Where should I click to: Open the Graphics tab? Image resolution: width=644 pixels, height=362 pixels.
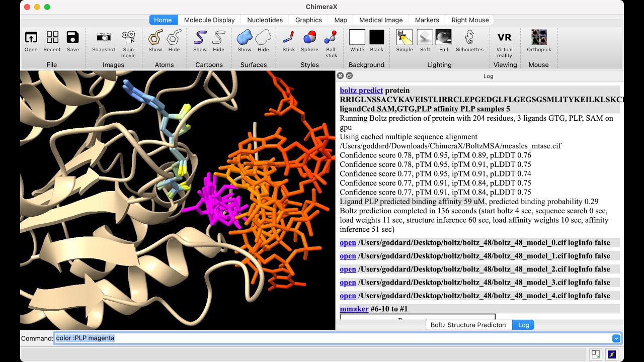point(308,20)
